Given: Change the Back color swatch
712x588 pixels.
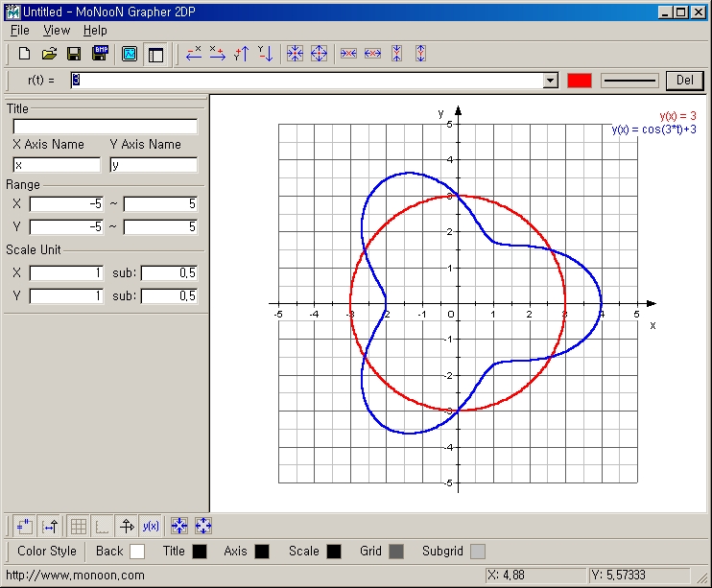Looking at the screenshot, I should (137, 552).
